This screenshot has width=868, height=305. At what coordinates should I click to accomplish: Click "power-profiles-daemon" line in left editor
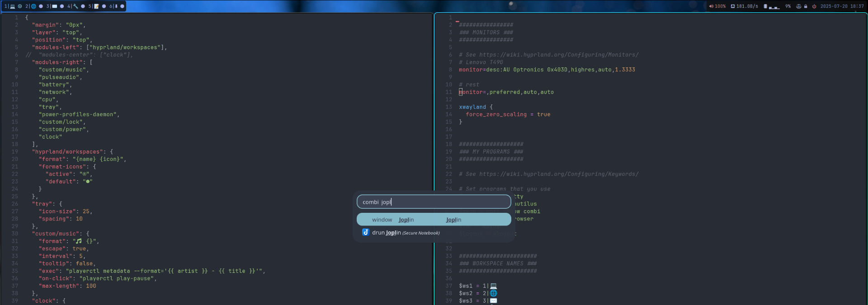point(79,114)
